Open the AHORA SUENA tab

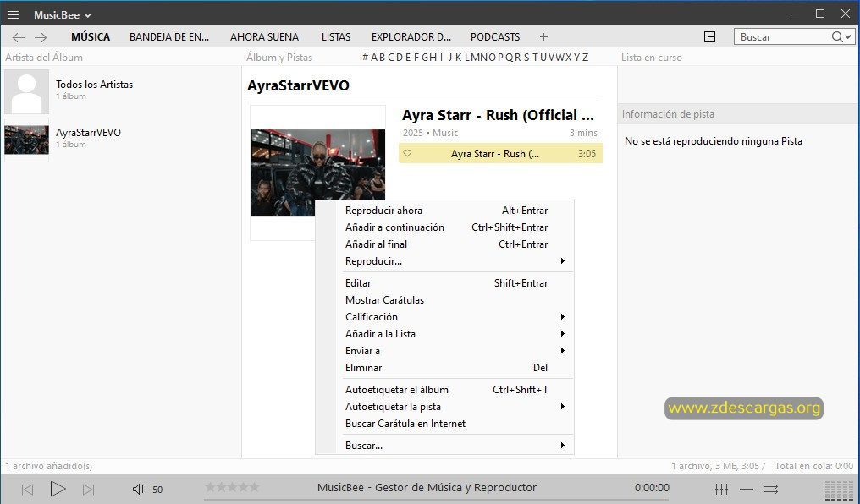pyautogui.click(x=264, y=36)
